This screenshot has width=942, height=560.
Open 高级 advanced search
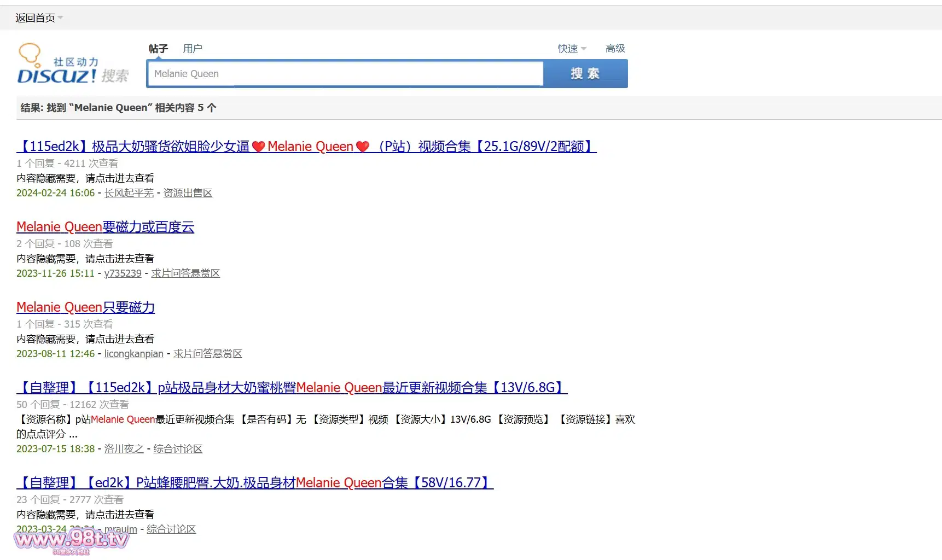pyautogui.click(x=615, y=48)
